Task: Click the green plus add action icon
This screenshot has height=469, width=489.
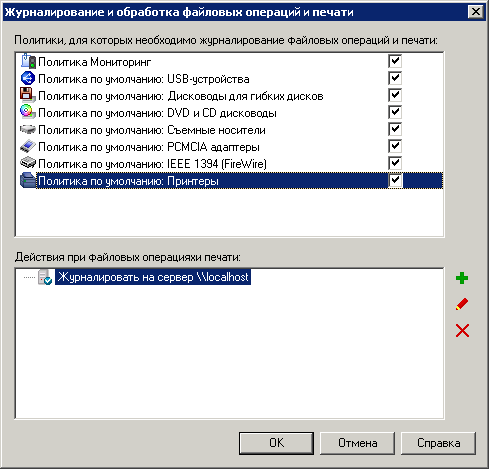Action: 462,278
